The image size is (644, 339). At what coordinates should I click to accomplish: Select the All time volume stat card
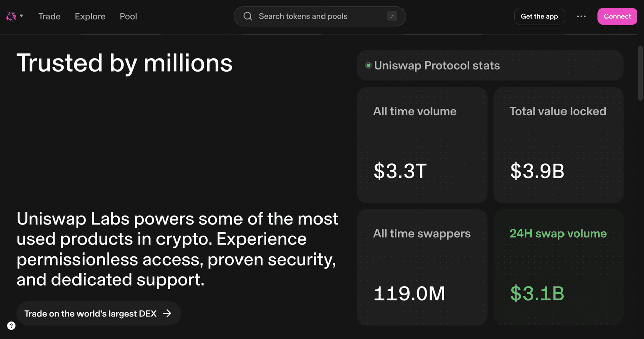pyautogui.click(x=422, y=145)
